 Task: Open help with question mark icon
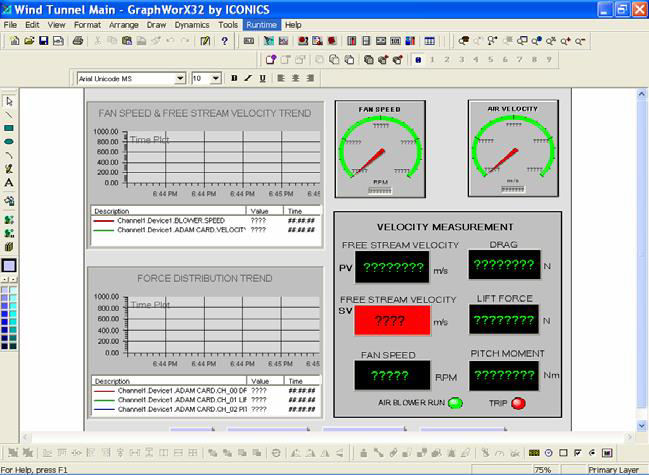click(224, 41)
